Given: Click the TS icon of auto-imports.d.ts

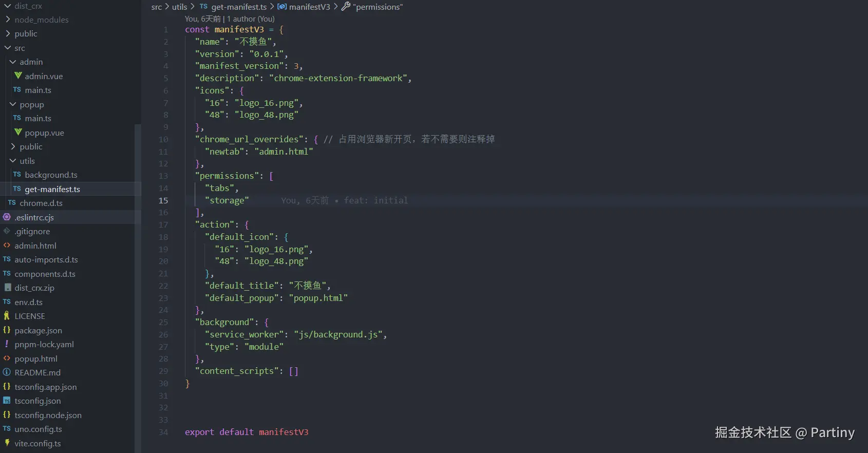Looking at the screenshot, I should click(7, 259).
